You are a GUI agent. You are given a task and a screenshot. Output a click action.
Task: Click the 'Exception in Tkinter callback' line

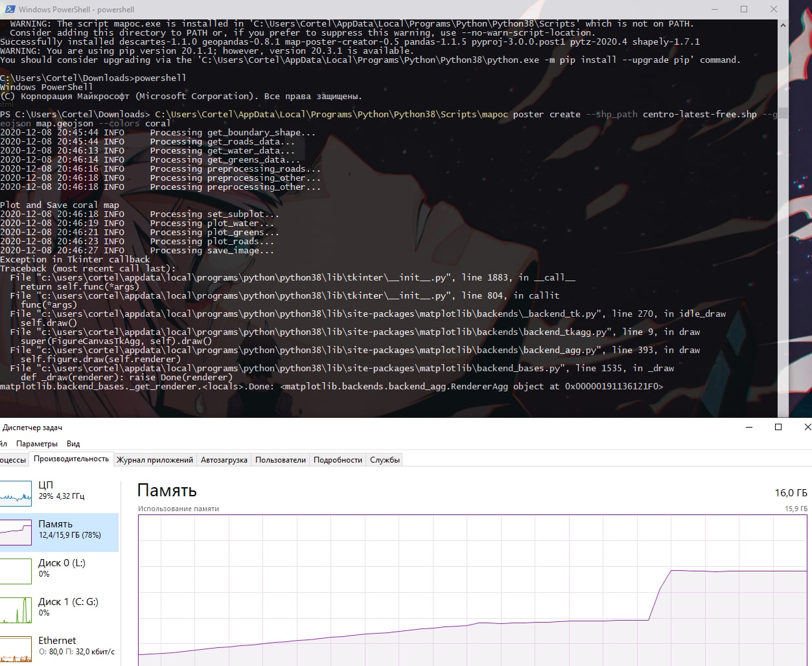75,259
